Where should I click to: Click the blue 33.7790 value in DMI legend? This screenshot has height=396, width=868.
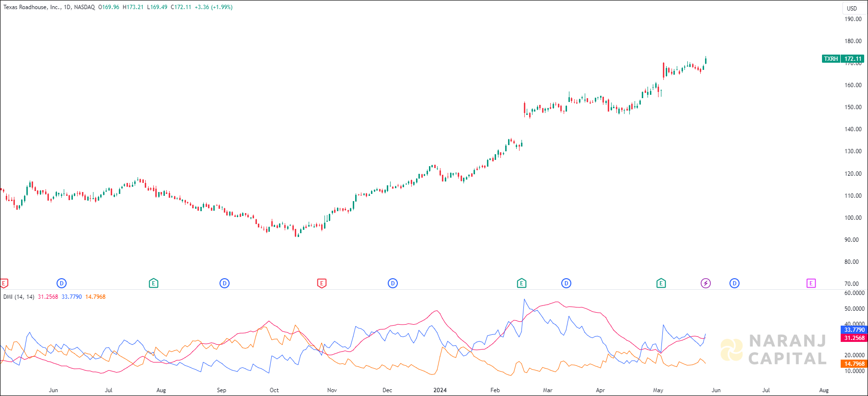pyautogui.click(x=71, y=297)
